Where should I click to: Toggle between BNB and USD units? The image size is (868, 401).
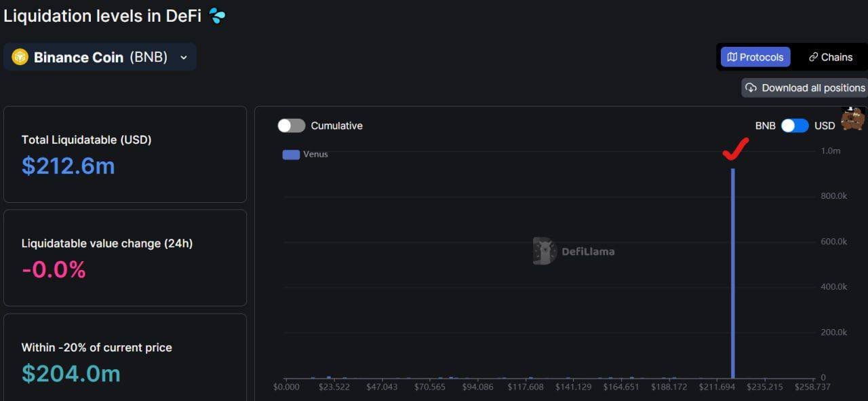[x=795, y=126]
